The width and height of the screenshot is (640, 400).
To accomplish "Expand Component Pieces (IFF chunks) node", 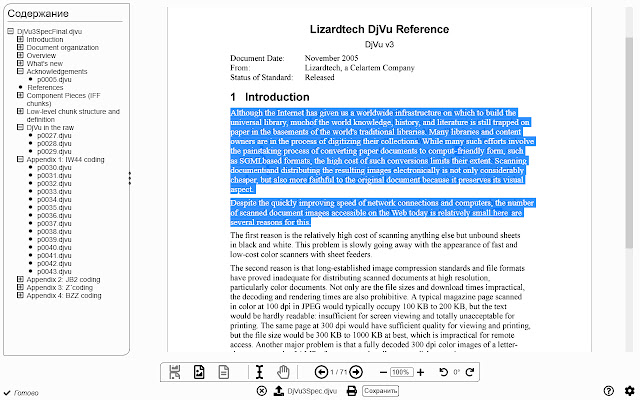I will click(x=20, y=95).
